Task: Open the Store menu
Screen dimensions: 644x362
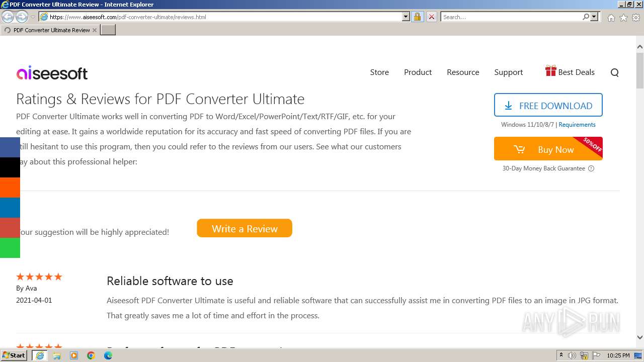Action: point(379,72)
